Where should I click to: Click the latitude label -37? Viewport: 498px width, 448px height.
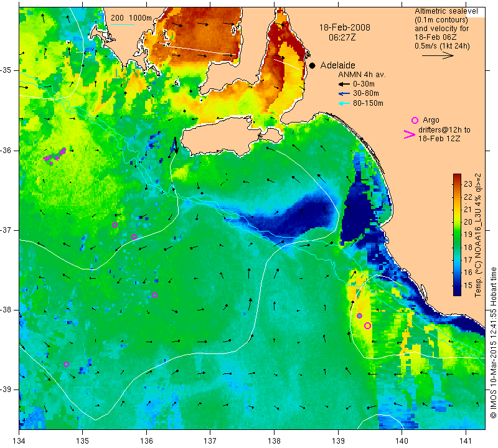coord(6,230)
